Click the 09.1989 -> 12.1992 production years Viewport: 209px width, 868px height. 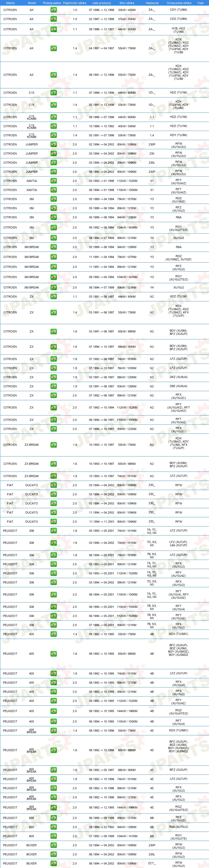pos(102,827)
